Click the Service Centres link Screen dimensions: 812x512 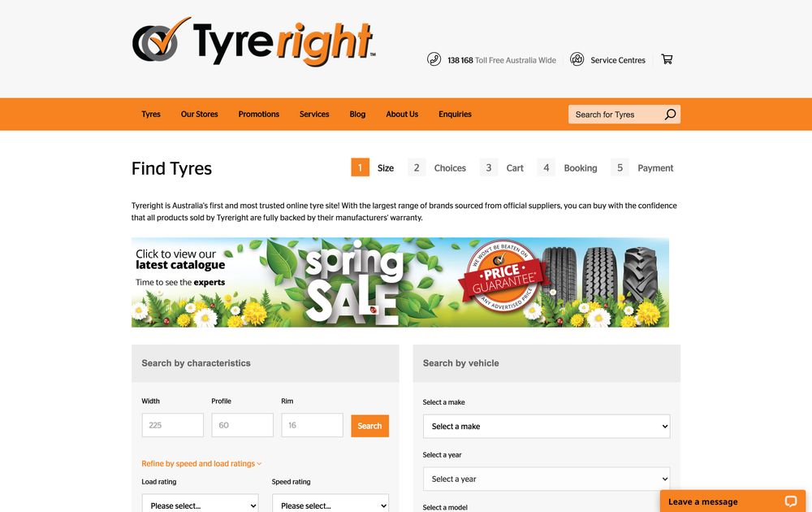pyautogui.click(x=618, y=60)
